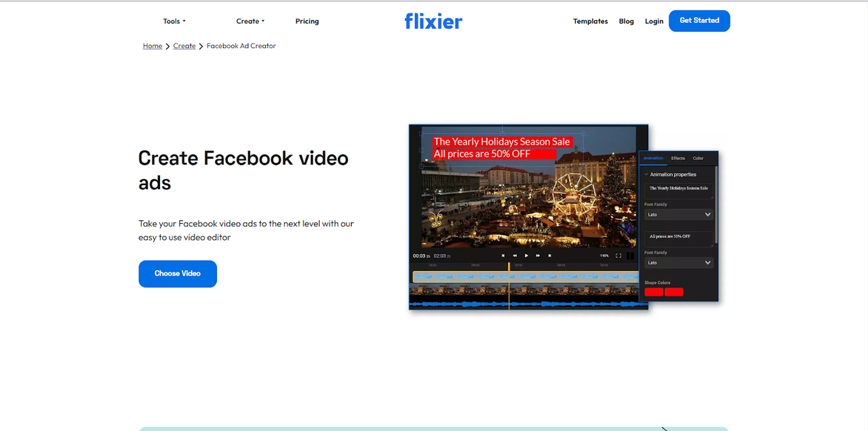Viewport: 868px width, 431px height.
Task: Pick the first red Shape Colors swatch
Action: point(654,291)
